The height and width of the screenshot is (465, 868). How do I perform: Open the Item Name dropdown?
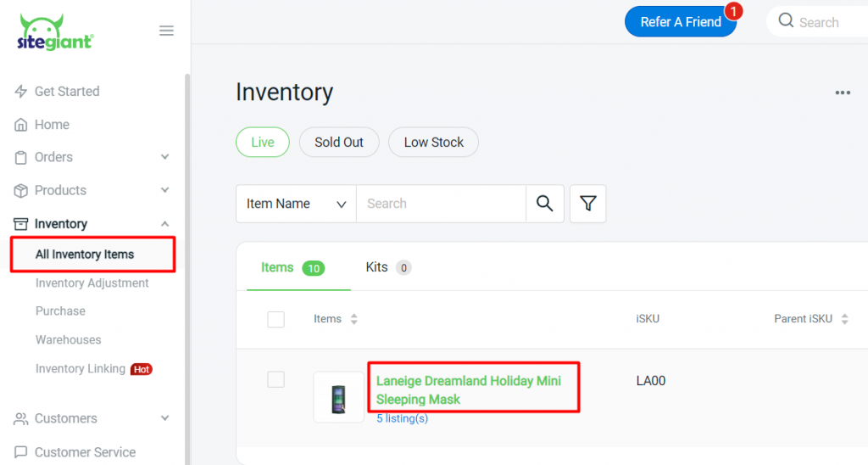click(296, 204)
